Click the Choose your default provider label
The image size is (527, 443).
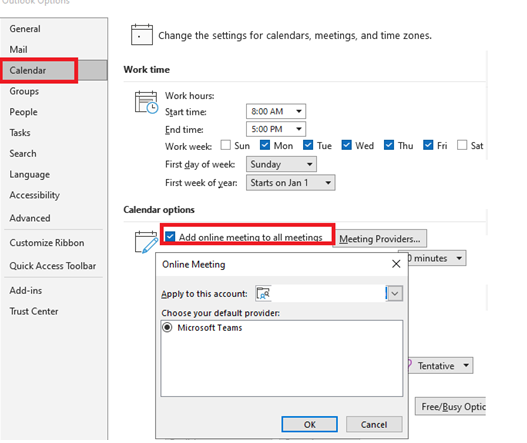pos(220,313)
